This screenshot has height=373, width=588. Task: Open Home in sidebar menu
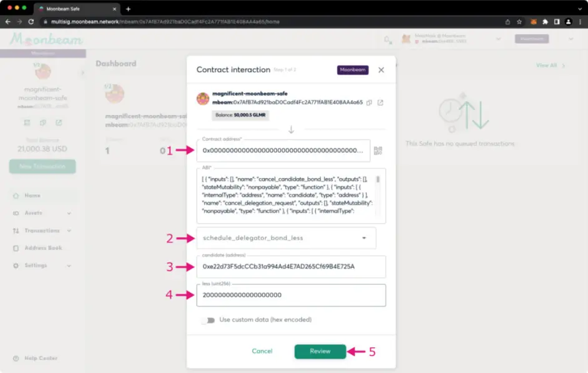[x=32, y=196]
